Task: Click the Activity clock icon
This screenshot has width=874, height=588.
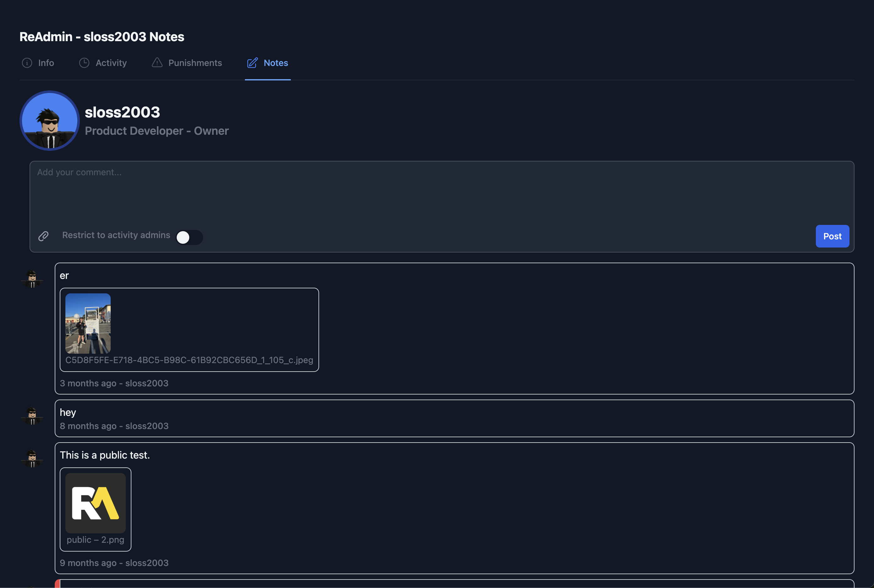Action: point(85,63)
